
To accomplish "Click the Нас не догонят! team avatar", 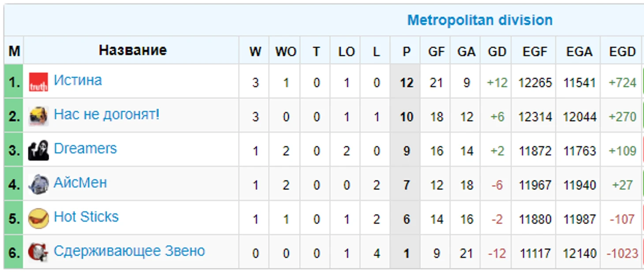I will pyautogui.click(x=38, y=116).
